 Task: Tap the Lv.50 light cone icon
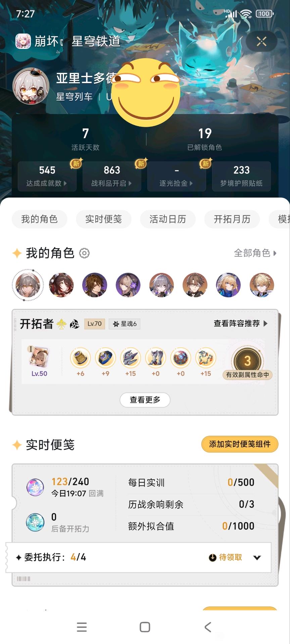pyautogui.click(x=39, y=358)
